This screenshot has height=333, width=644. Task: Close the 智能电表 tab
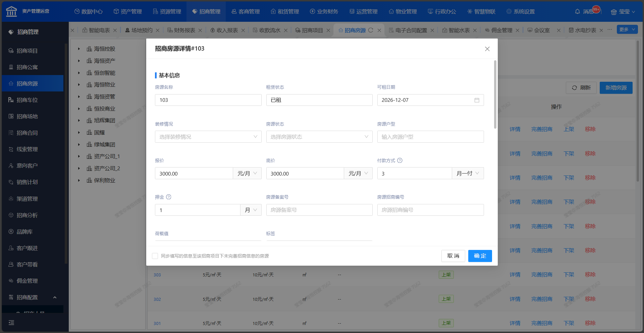(x=115, y=30)
